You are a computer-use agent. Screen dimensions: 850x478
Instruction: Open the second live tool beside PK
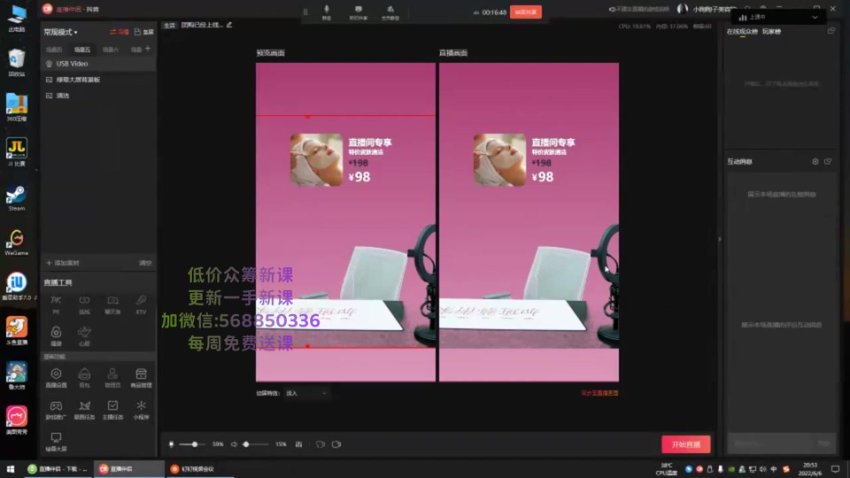pos(84,305)
